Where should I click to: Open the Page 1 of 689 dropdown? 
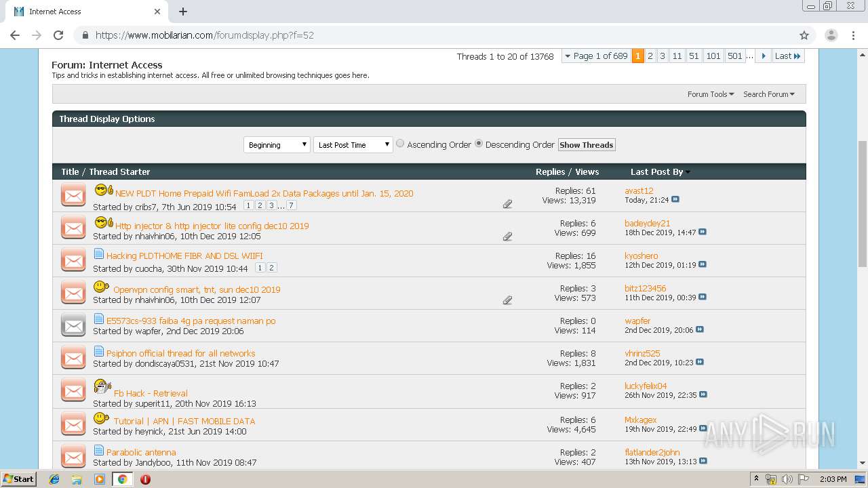point(595,56)
